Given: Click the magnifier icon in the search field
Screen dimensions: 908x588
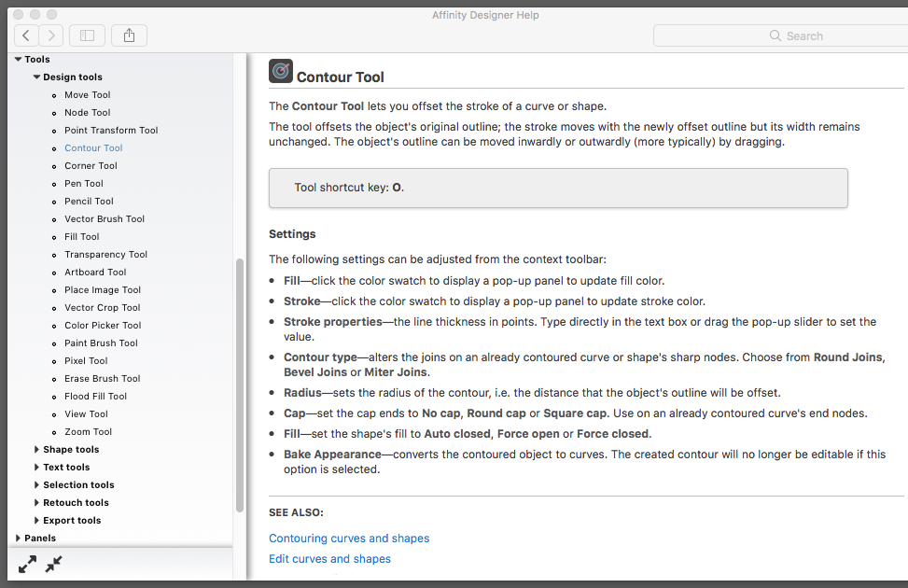Looking at the screenshot, I should pos(775,35).
